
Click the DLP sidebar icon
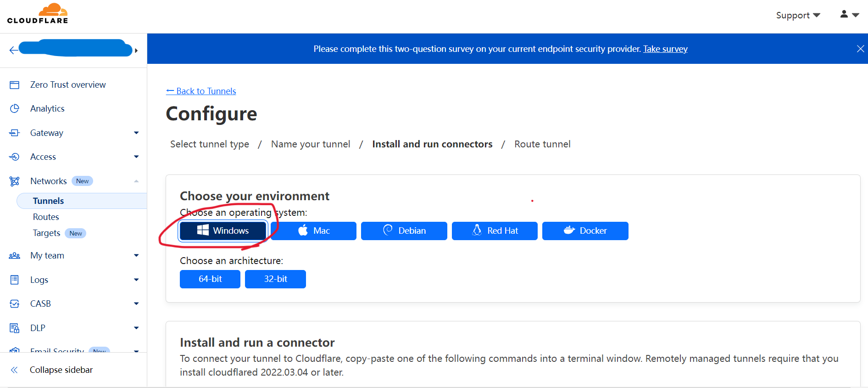(15, 328)
